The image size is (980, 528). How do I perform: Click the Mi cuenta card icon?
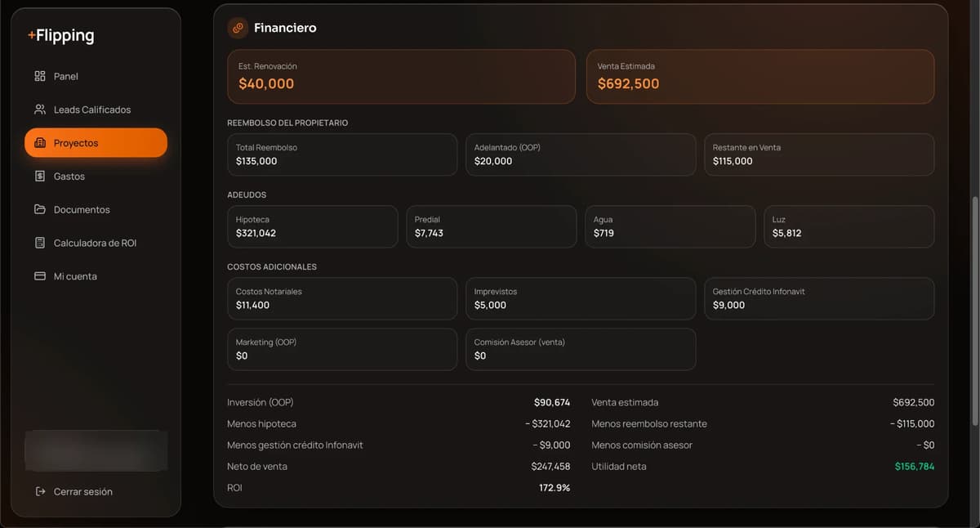[x=40, y=276]
